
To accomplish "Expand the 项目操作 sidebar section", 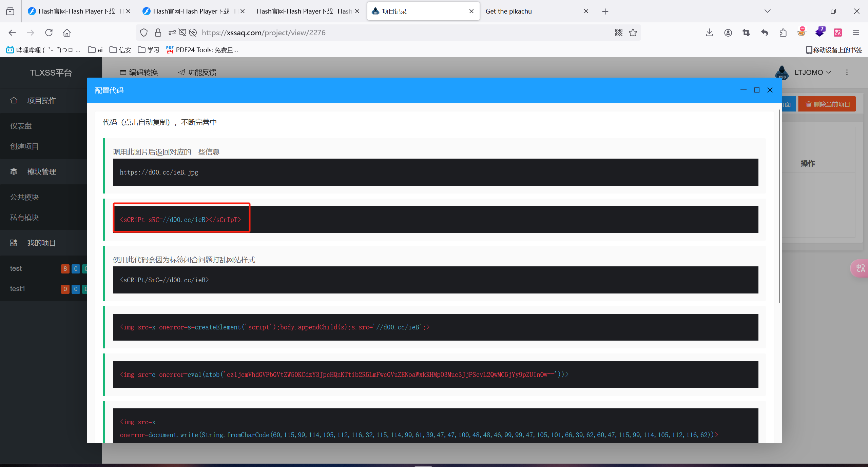I will (x=43, y=100).
